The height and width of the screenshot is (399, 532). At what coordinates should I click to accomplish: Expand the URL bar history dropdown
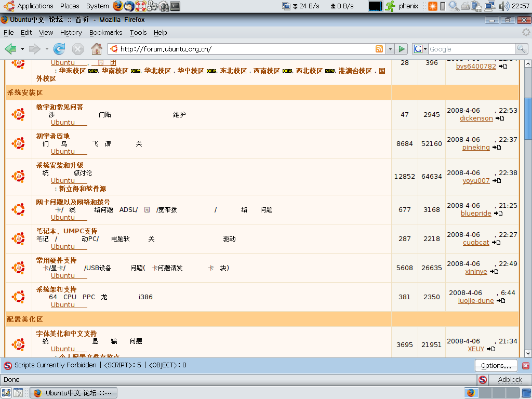pyautogui.click(x=390, y=49)
